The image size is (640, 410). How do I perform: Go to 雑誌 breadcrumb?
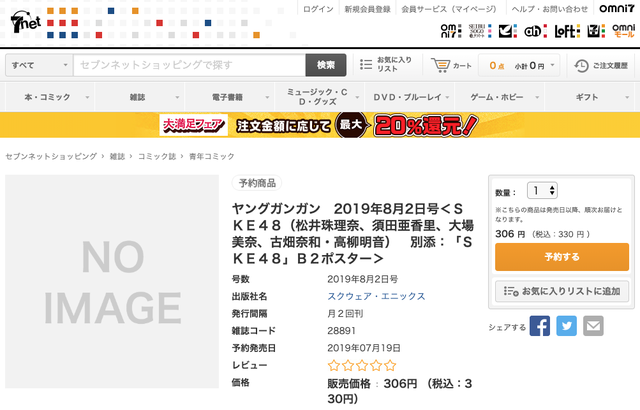[x=117, y=156]
